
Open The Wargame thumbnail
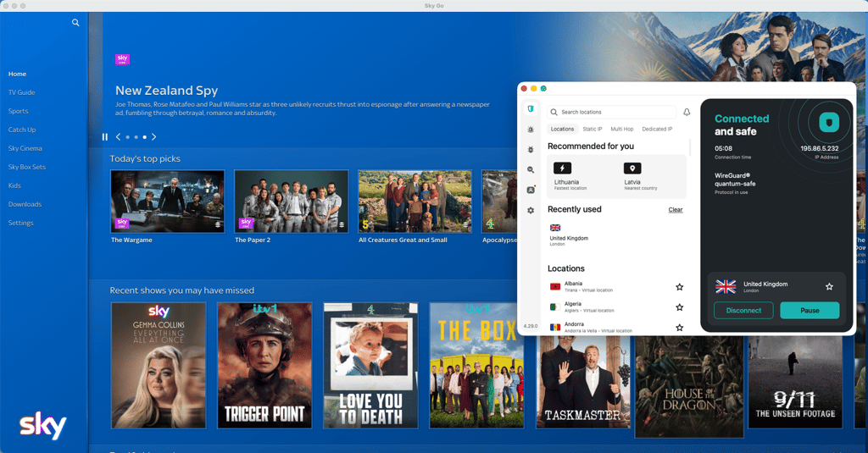click(168, 201)
